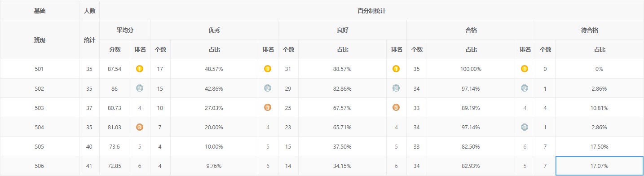Image resolution: width=644 pixels, height=176 pixels.
Task: Select the 平均分 group header
Action: click(125, 31)
